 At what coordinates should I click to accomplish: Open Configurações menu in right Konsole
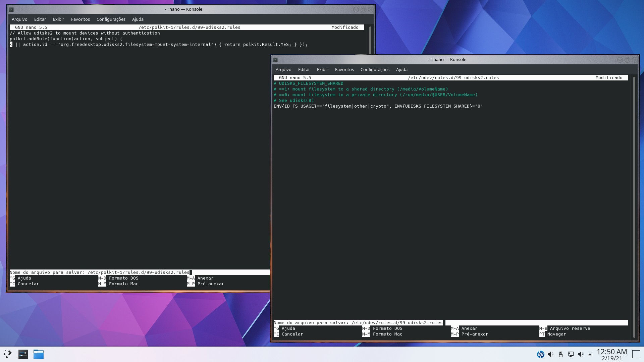coord(375,69)
